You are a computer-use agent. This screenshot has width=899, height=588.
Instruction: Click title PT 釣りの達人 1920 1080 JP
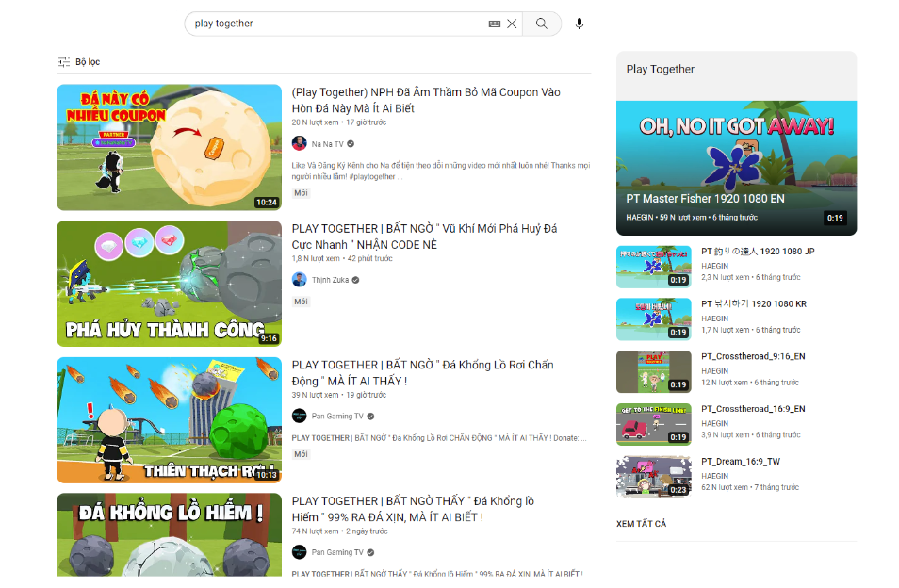[758, 251]
